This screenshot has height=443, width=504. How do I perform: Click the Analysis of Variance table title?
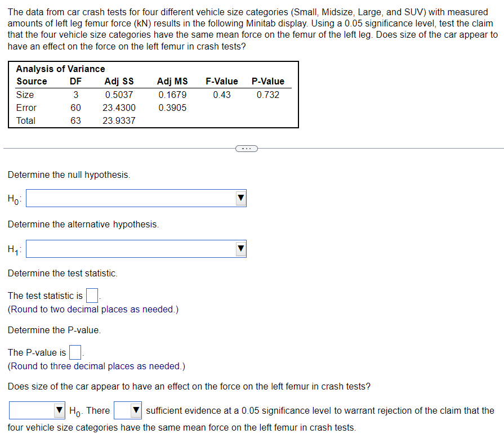(60, 69)
